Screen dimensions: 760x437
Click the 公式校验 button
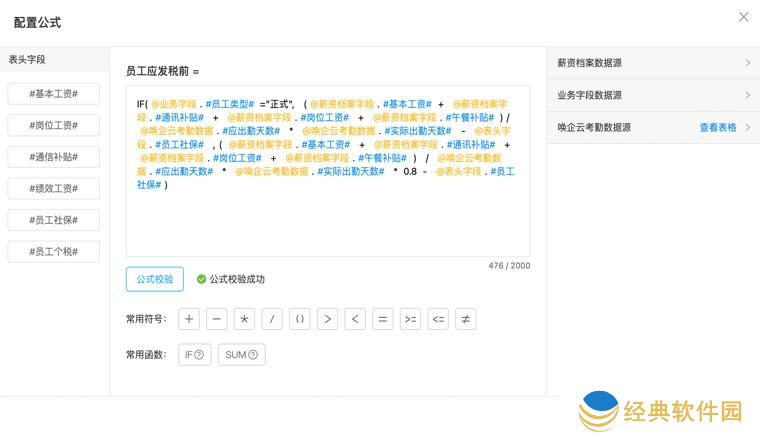point(154,279)
